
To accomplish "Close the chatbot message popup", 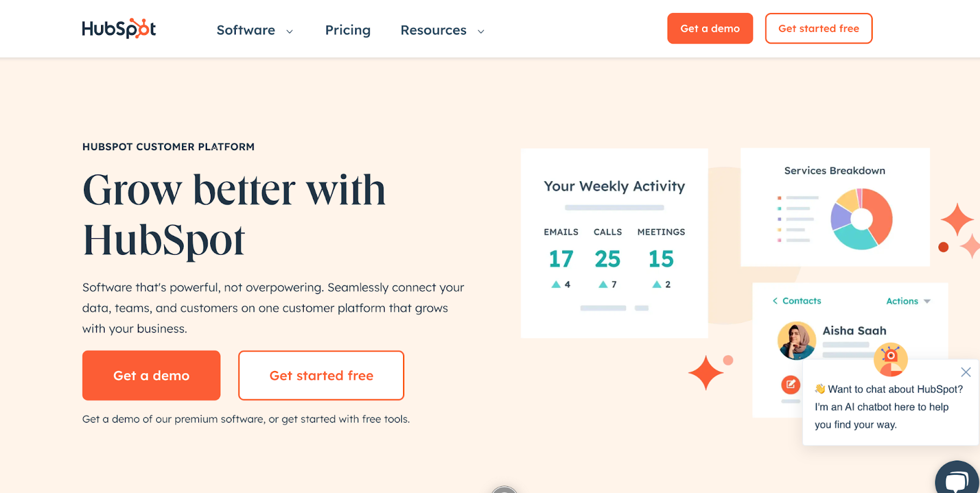I will 966,372.
